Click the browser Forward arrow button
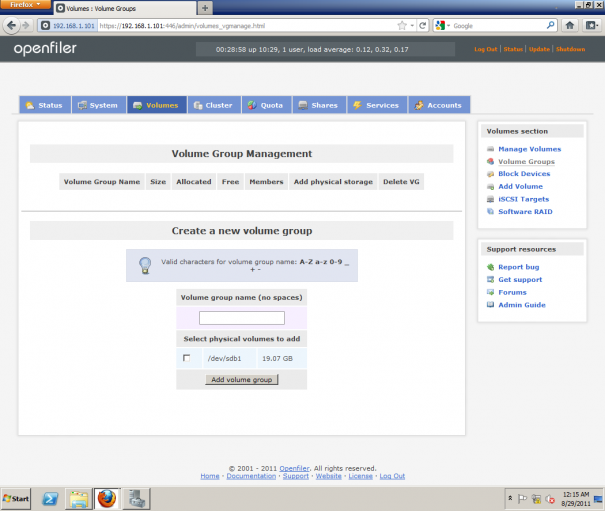 pyautogui.click(x=26, y=25)
